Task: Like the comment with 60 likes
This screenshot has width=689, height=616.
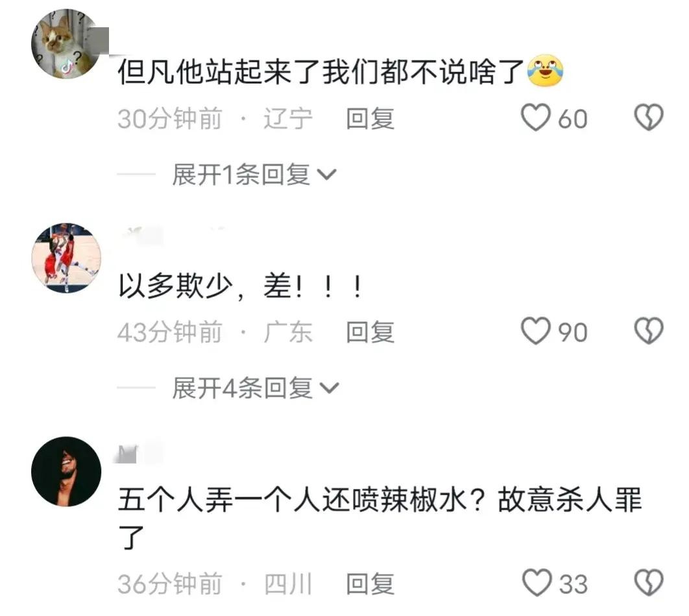Action: [536, 117]
